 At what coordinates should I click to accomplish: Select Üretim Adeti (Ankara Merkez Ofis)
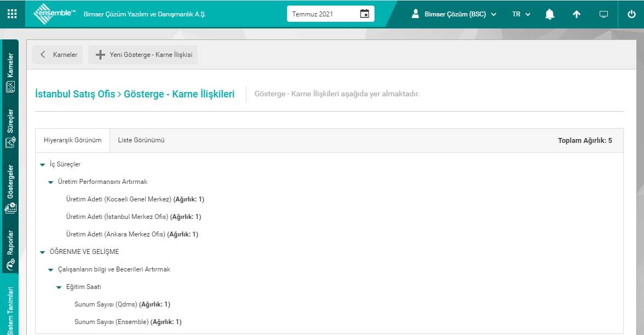(x=133, y=234)
